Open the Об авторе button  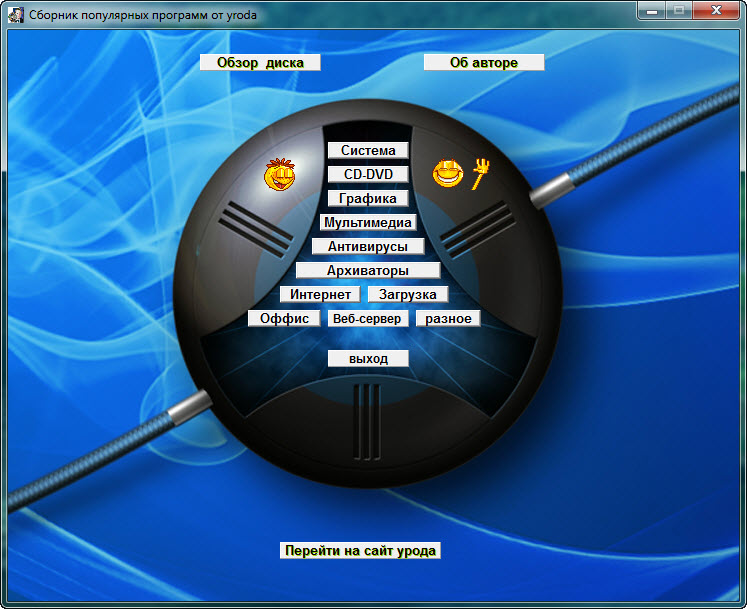484,62
